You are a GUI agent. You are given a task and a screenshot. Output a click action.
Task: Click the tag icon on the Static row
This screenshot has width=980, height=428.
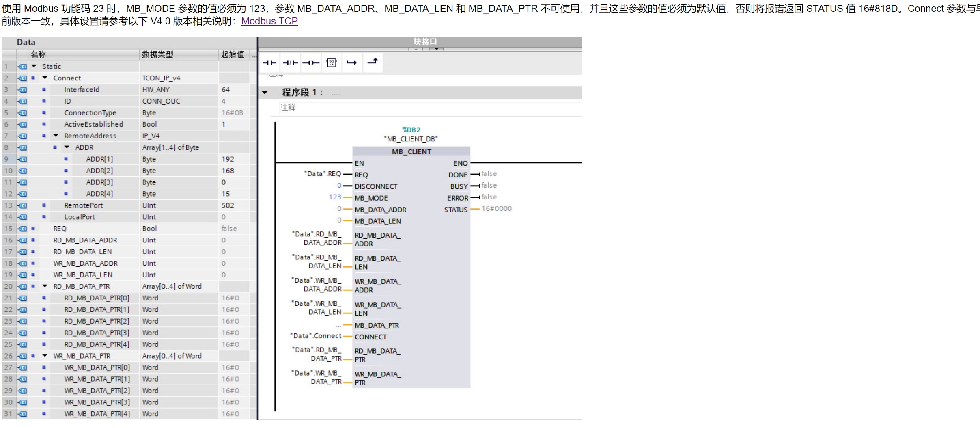pyautogui.click(x=22, y=66)
